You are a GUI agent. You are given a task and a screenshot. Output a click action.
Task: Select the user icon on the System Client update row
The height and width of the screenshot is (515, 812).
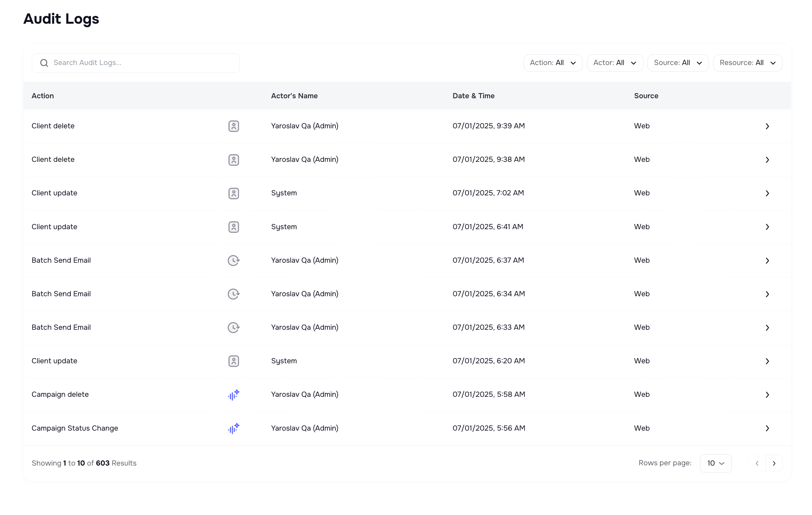233,193
